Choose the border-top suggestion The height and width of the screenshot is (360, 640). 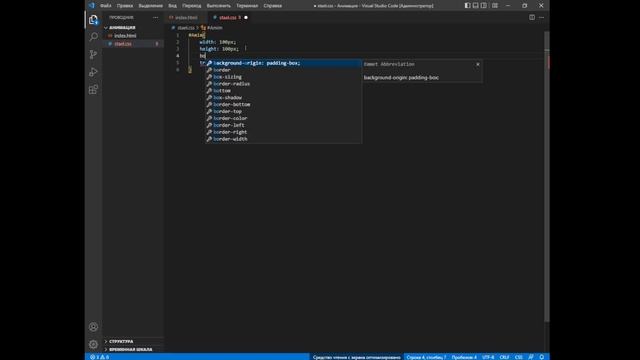point(283,111)
